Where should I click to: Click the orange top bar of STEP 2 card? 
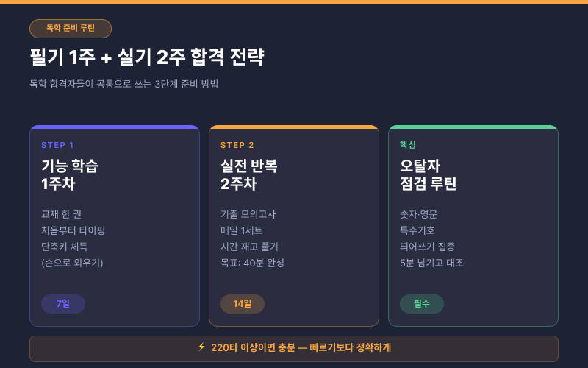coord(294,127)
